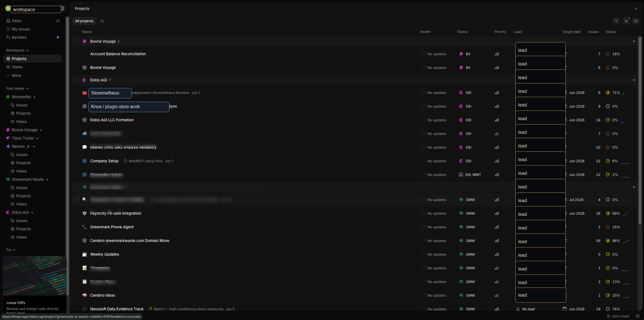Collapse the Reeves team

(x=34, y=147)
